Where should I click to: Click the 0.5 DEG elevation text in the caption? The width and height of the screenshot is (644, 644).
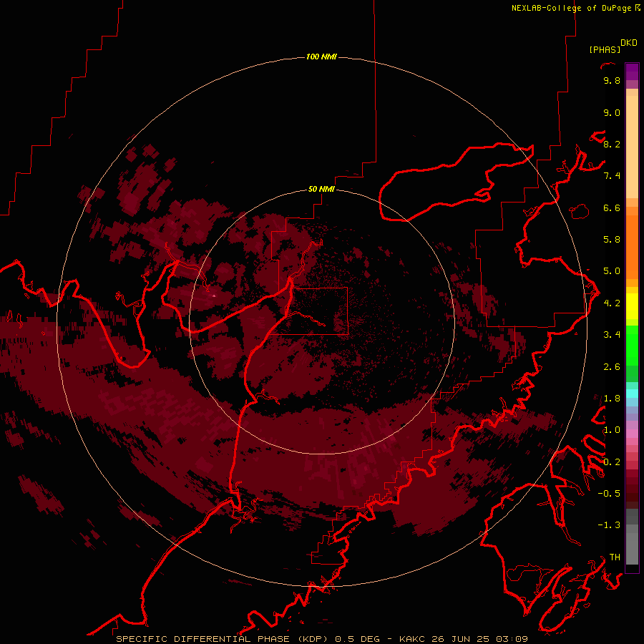point(357,639)
